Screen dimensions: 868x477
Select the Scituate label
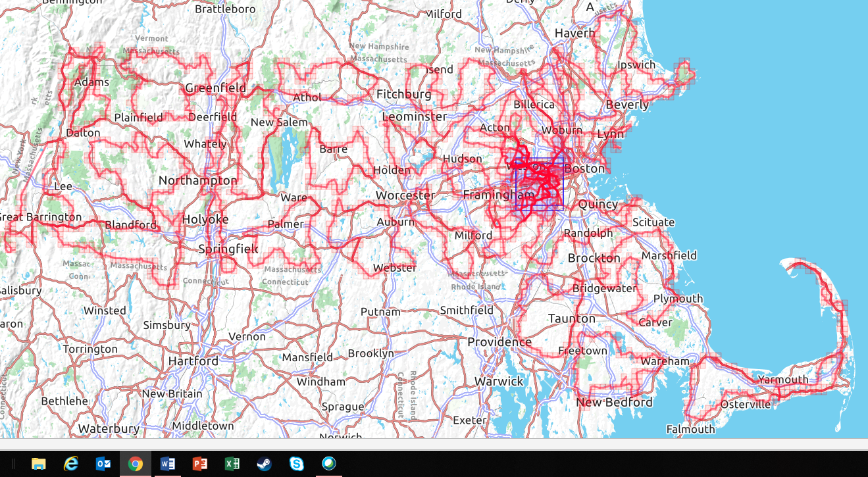pyautogui.click(x=653, y=222)
